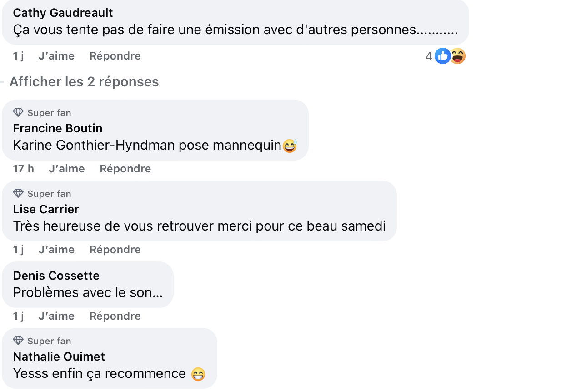Click the laughing face reaction icon
Screen dimensions: 561x392
click(457, 55)
